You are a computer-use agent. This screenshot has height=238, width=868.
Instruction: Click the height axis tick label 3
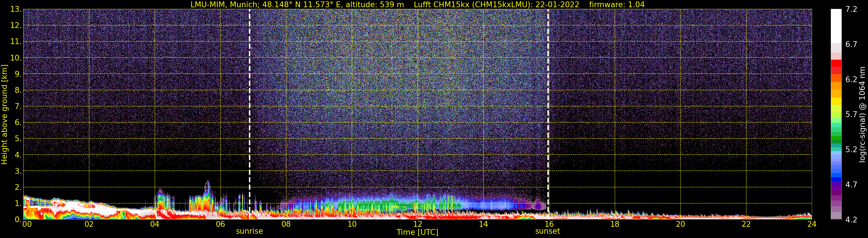point(18,171)
